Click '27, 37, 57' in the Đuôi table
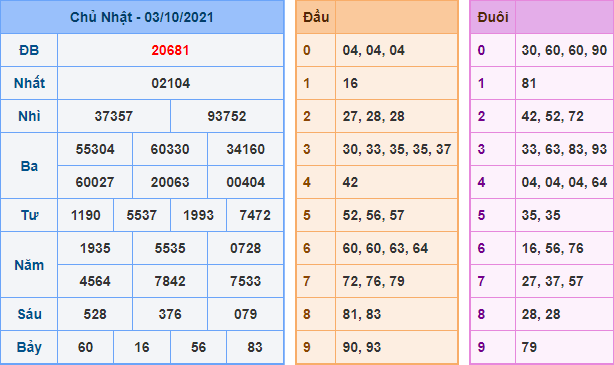The height and width of the screenshot is (365, 614). point(553,281)
